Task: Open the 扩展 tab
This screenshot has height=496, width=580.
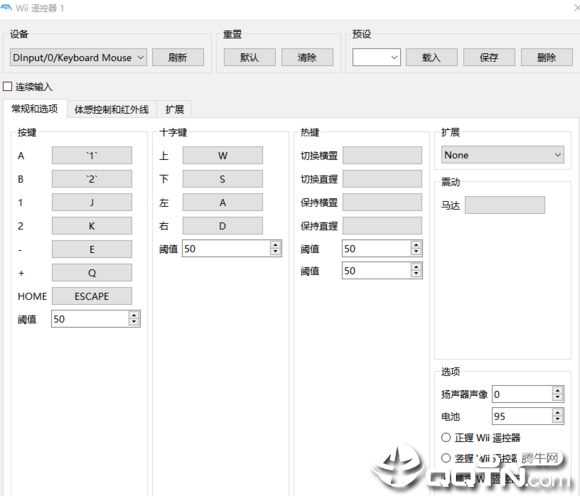Action: pos(174,109)
